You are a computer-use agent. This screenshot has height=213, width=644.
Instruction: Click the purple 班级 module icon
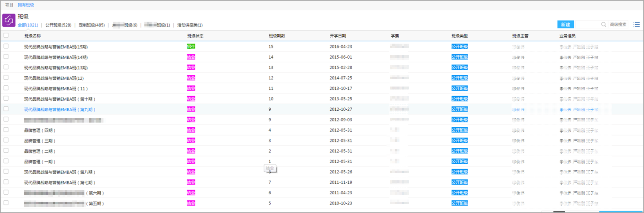point(9,20)
